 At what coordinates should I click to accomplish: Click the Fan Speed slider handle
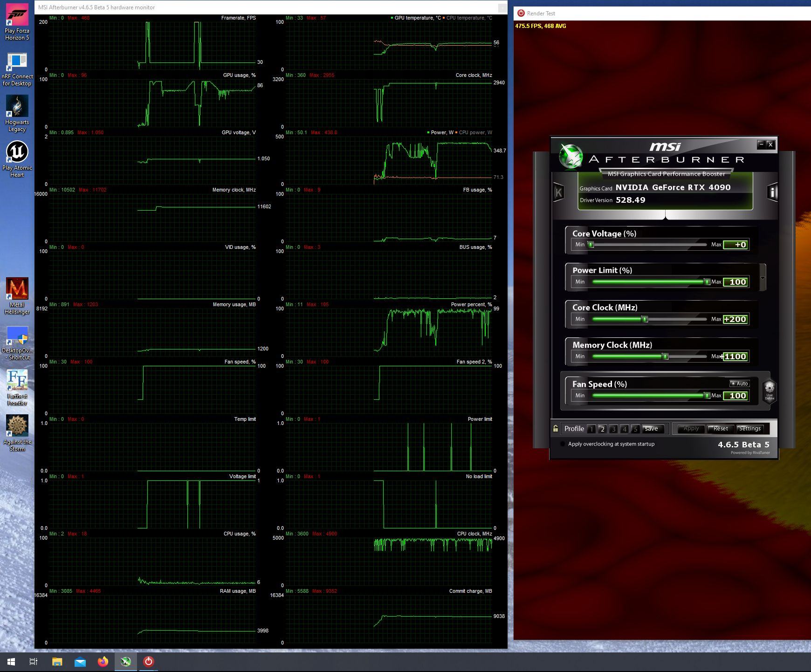tap(707, 396)
